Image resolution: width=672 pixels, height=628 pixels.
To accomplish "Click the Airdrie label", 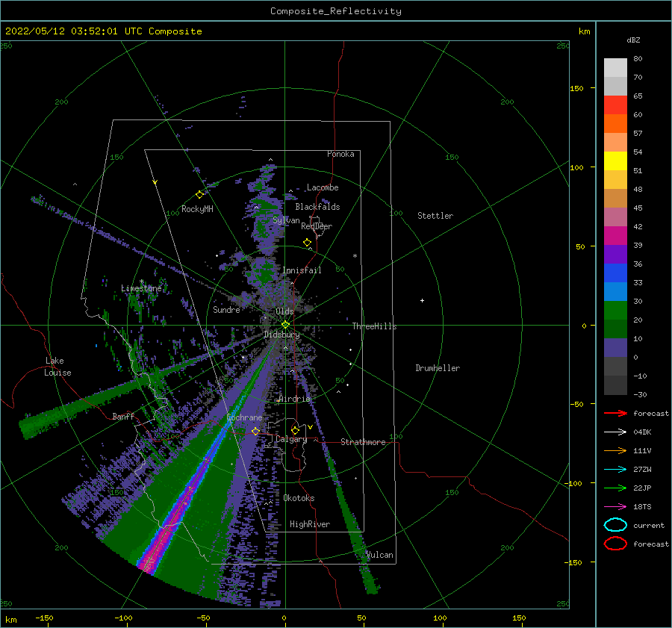I will (294, 399).
